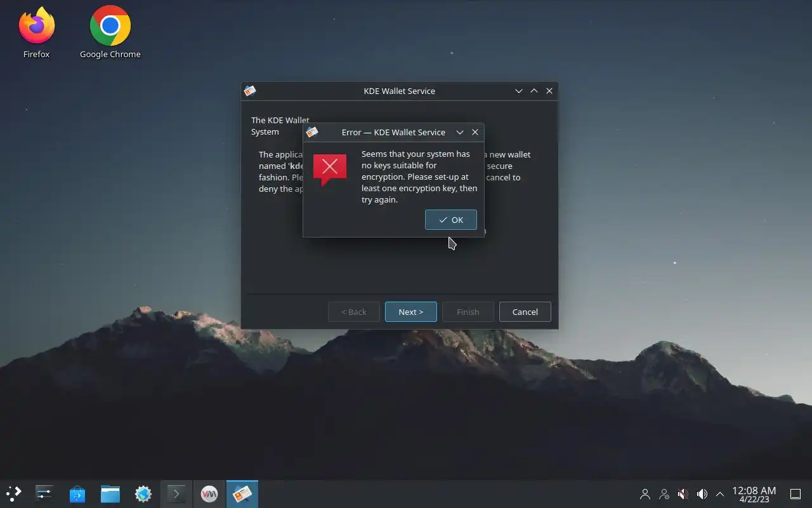Open the round VM icon in the taskbar
Image resolution: width=812 pixels, height=508 pixels.
pos(209,493)
